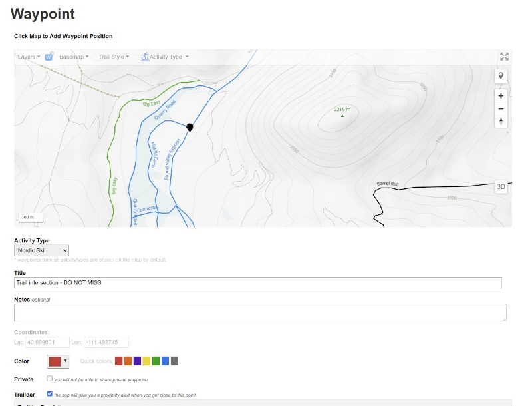
Task: Click into the Notes text area
Action: (x=260, y=312)
